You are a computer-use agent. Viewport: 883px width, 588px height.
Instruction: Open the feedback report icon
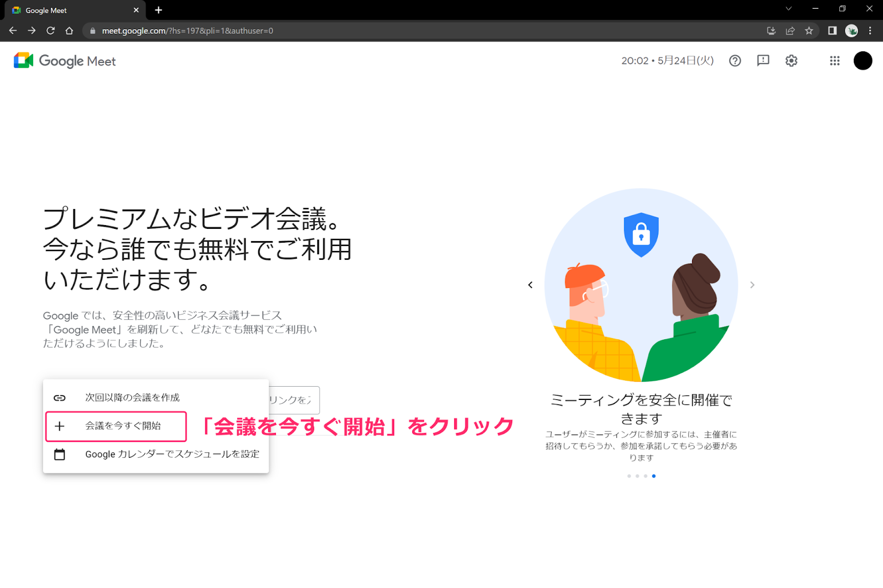click(x=763, y=61)
